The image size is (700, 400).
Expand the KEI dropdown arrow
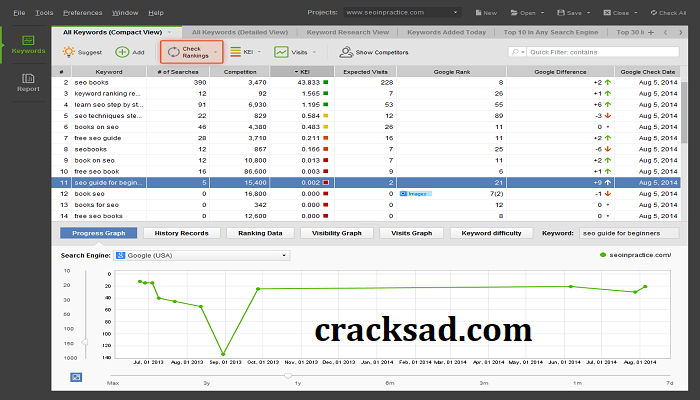click(259, 52)
